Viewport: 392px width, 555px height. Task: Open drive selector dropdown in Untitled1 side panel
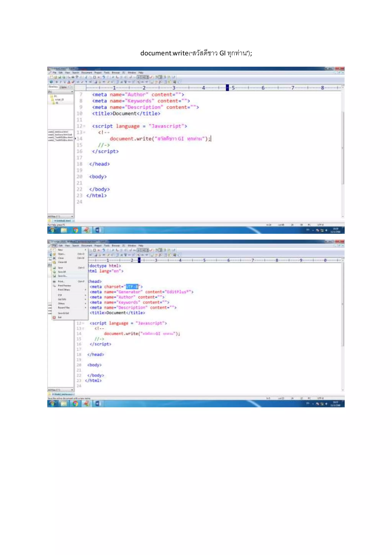click(72, 92)
